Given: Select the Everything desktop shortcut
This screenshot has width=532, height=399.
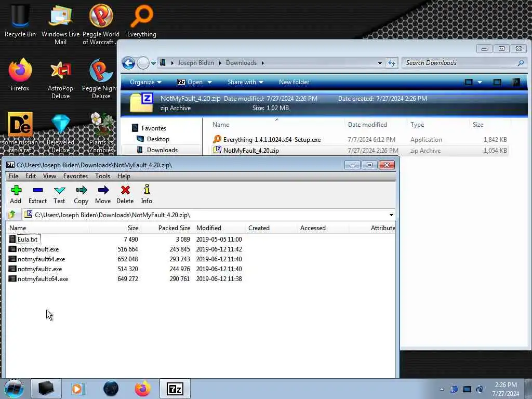Looking at the screenshot, I should point(141,20).
